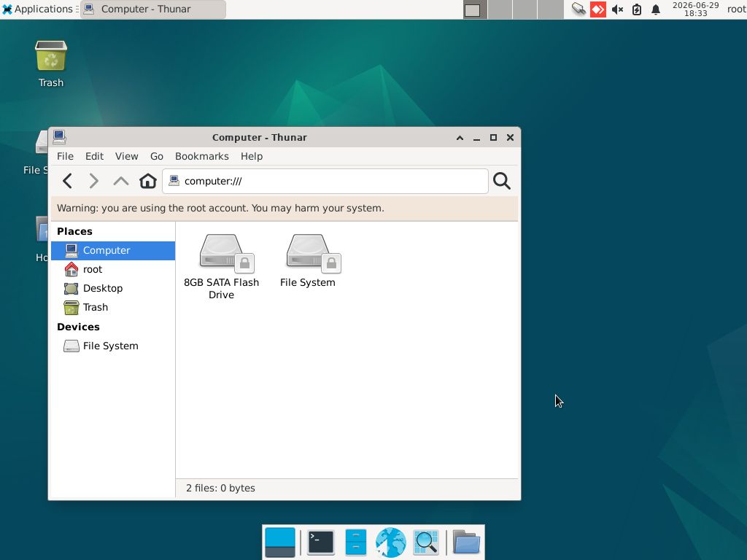Open the file manager cabinet icon in the dock
Image resolution: width=747 pixels, height=560 pixels.
(x=355, y=542)
